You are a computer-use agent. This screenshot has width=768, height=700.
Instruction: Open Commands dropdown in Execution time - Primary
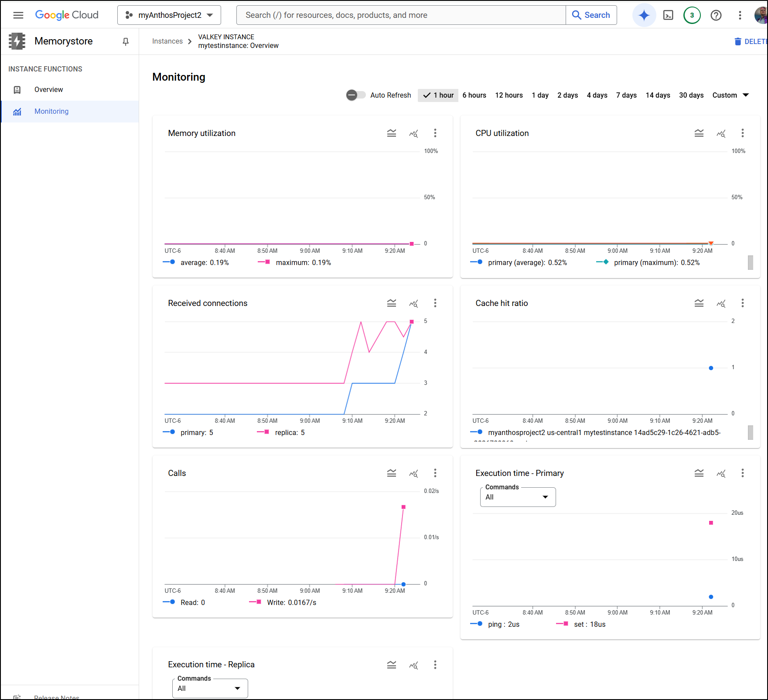(x=518, y=497)
